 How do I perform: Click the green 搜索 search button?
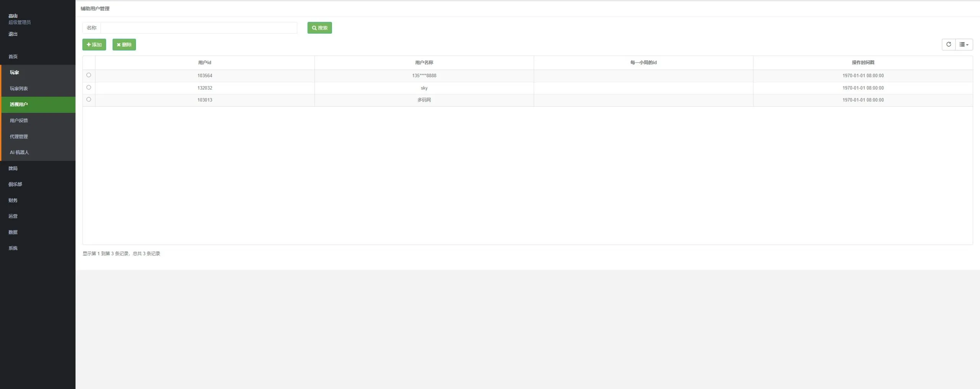pyautogui.click(x=320, y=28)
